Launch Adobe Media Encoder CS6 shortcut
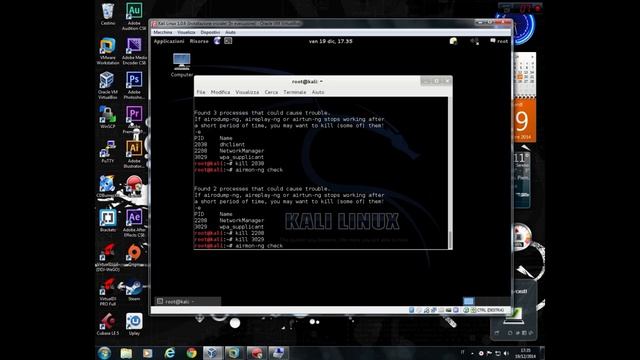The height and width of the screenshot is (360, 640). pos(134,51)
